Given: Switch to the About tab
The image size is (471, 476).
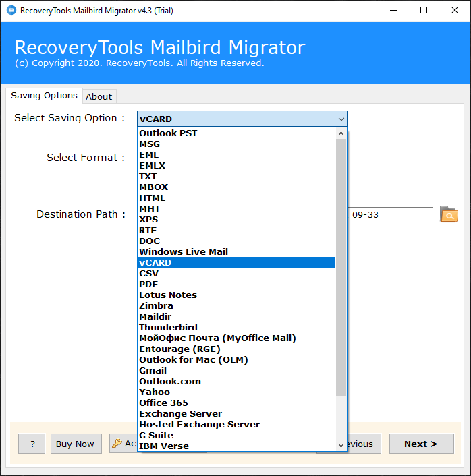Looking at the screenshot, I should 99,96.
